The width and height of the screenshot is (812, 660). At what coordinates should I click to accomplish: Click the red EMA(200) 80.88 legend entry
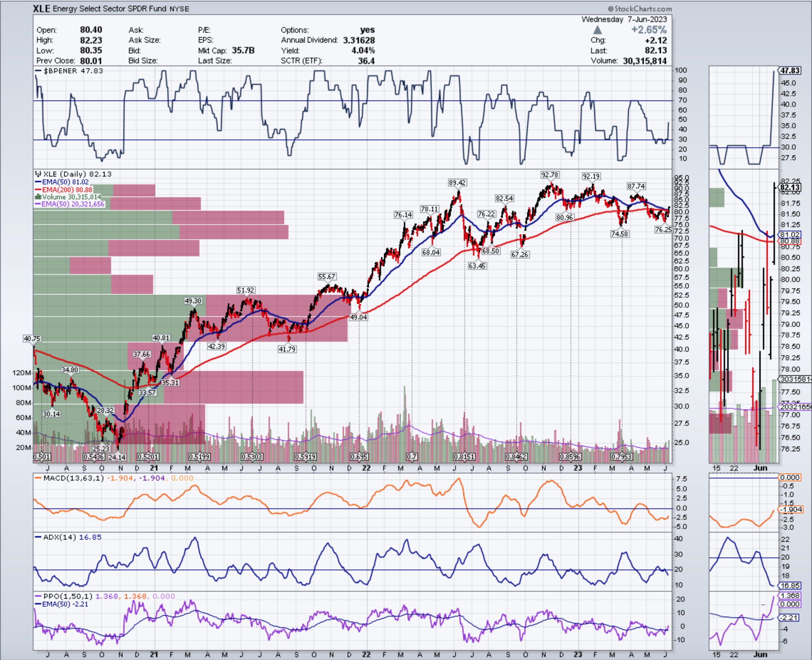(x=63, y=189)
